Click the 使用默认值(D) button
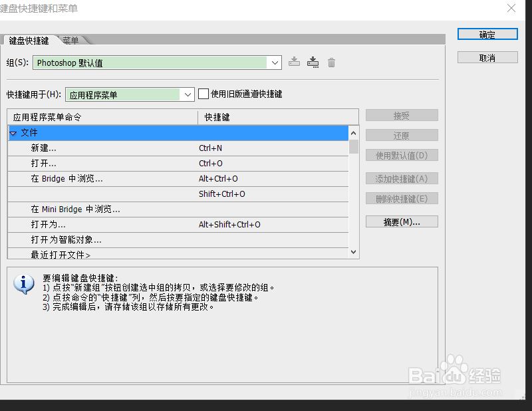Screen dimensions: 532x411 point(402,156)
